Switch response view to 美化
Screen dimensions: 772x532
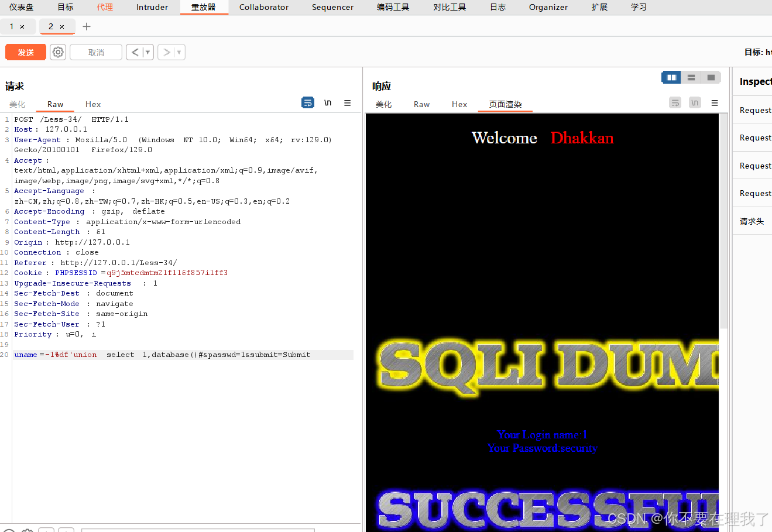[x=384, y=104]
